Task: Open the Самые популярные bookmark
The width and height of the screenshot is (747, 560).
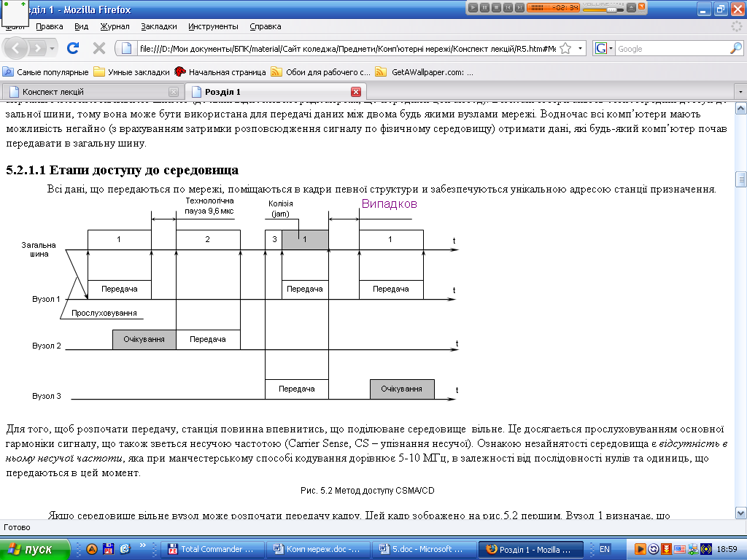Action: pyautogui.click(x=46, y=72)
